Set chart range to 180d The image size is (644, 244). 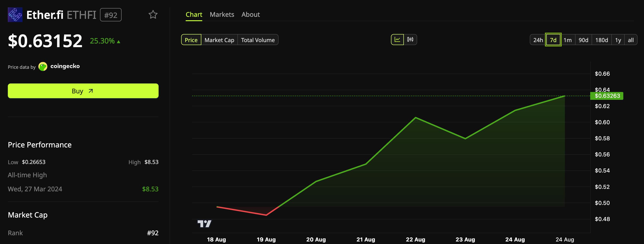tap(601, 40)
